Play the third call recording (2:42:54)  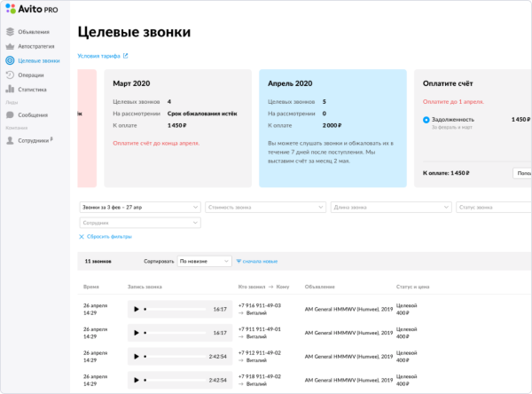tap(136, 356)
